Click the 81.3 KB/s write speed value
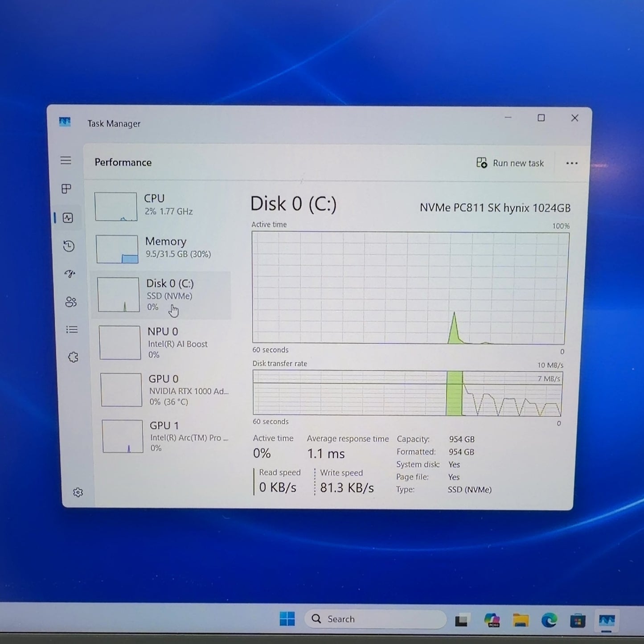Screen dimensions: 644x644 (x=347, y=488)
